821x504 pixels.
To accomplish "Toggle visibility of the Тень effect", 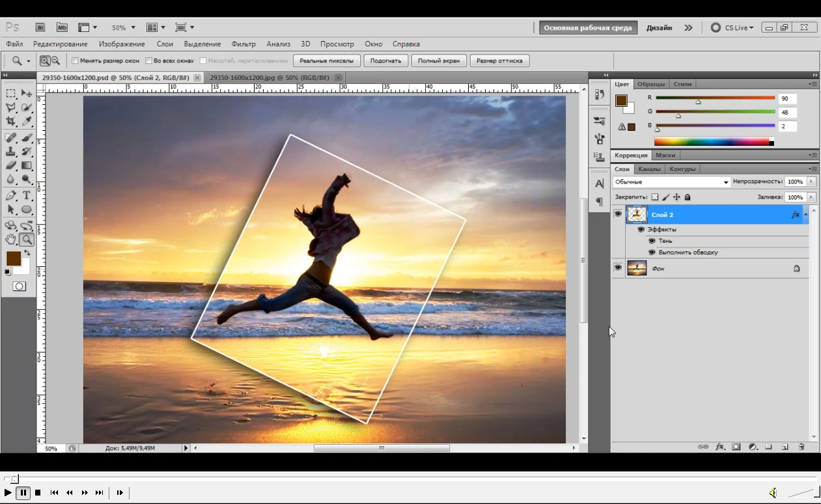I will coord(652,241).
